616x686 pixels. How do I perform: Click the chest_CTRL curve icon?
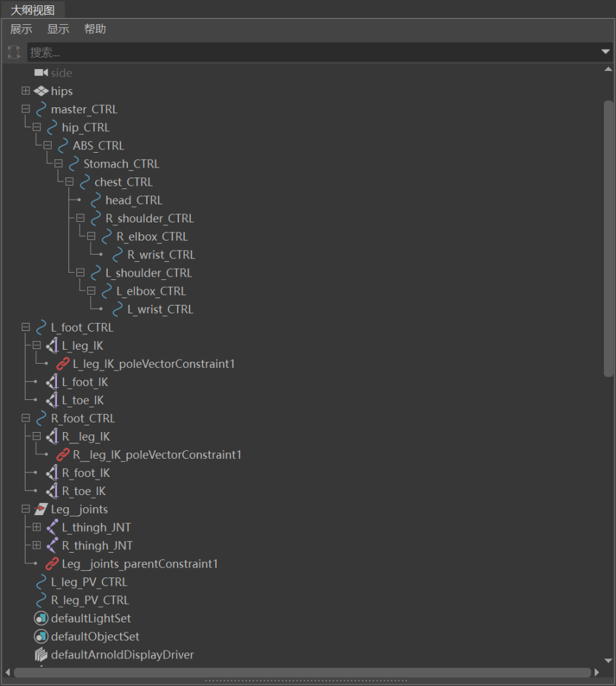tap(85, 182)
